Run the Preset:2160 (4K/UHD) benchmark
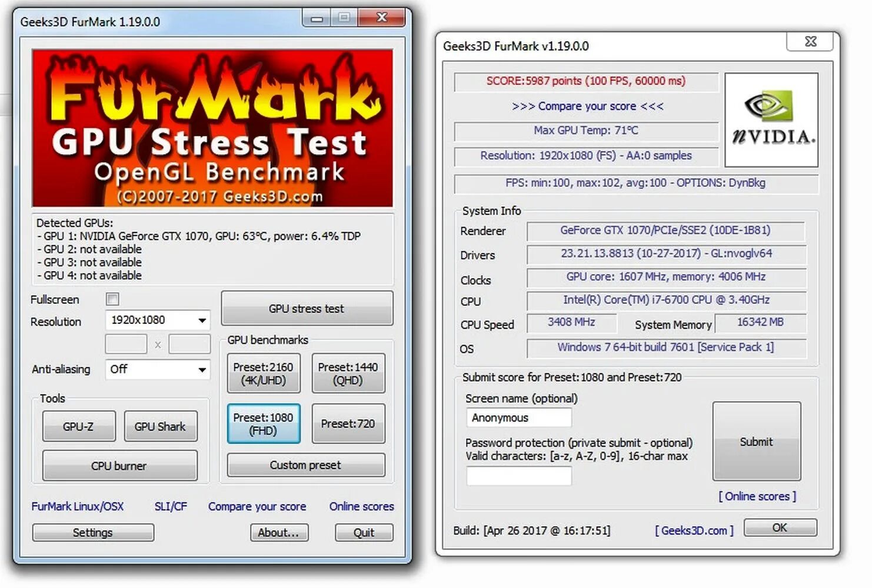The image size is (872, 588). 264,373
